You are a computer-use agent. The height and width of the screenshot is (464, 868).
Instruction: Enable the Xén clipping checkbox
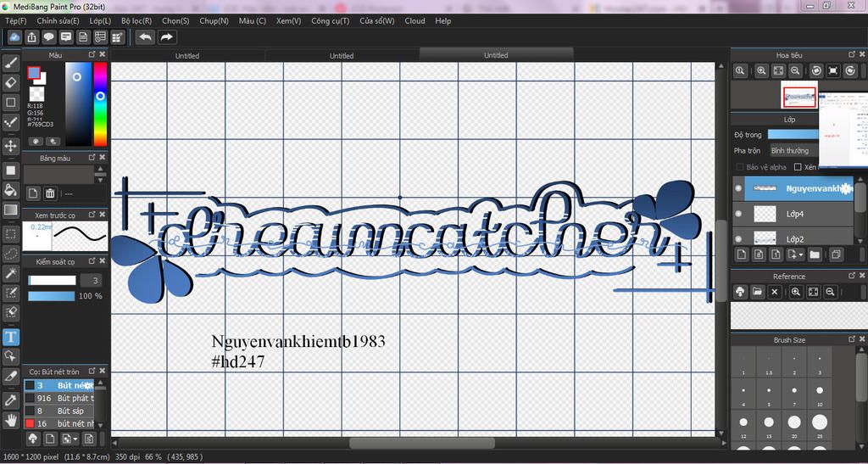pyautogui.click(x=798, y=166)
